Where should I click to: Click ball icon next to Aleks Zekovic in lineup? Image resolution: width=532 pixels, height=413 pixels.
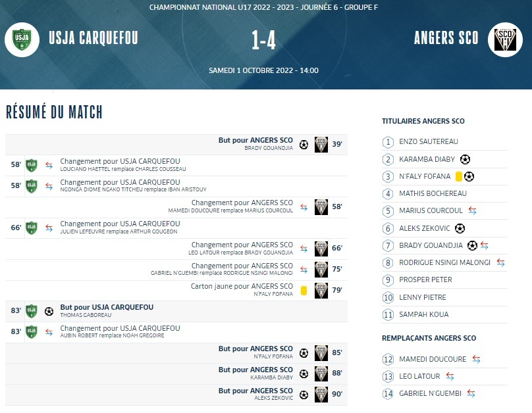point(460,228)
